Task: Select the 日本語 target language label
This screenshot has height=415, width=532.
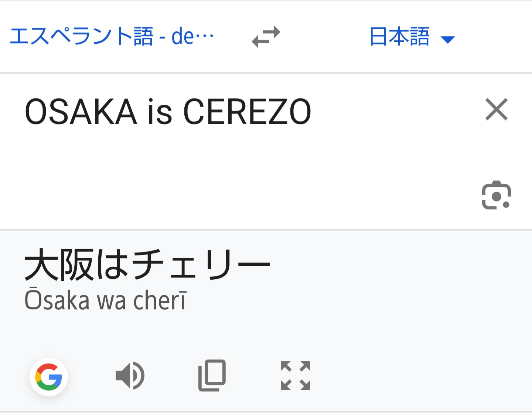Action: pyautogui.click(x=399, y=37)
